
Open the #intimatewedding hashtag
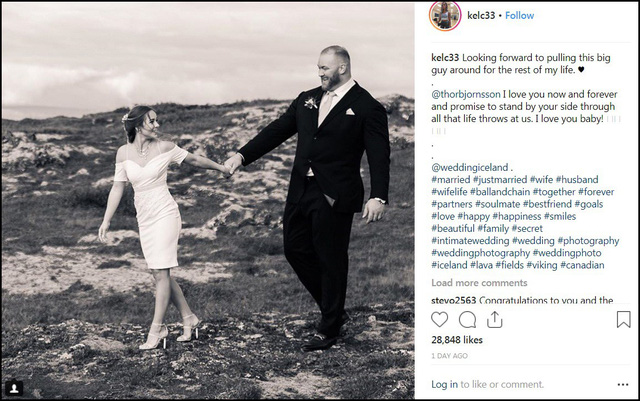[x=470, y=241]
